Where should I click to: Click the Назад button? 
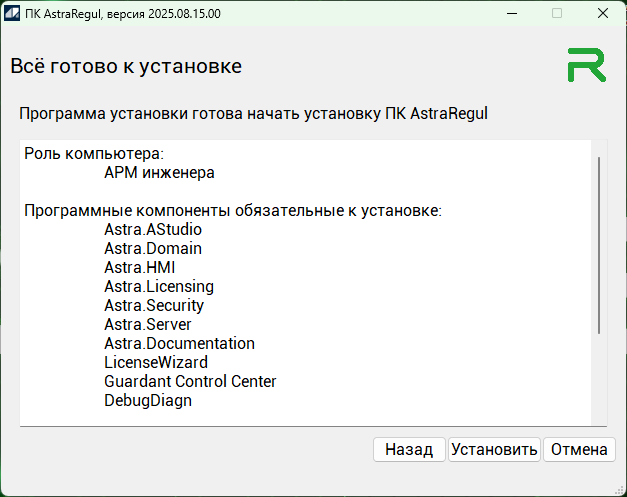click(409, 450)
